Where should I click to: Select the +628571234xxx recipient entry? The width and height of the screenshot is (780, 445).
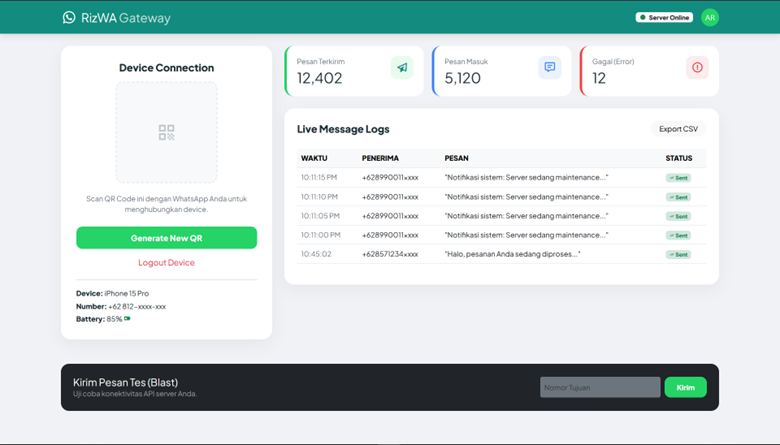click(390, 255)
